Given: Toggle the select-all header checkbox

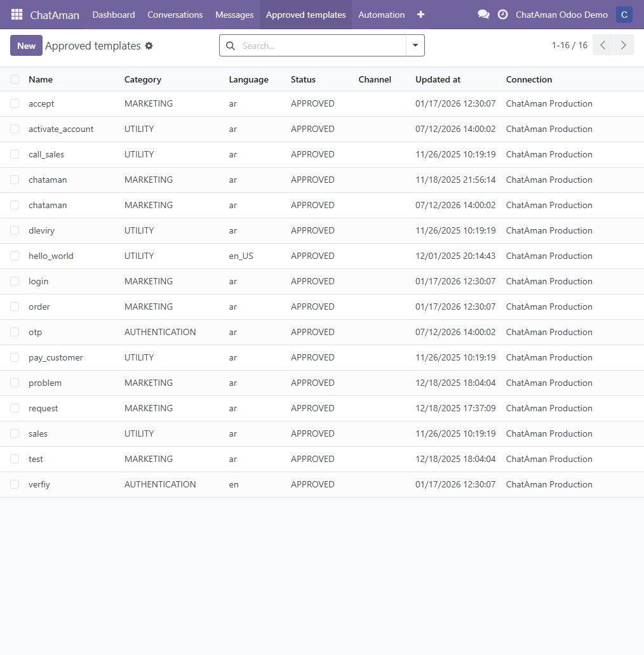Looking at the screenshot, I should click(x=15, y=79).
